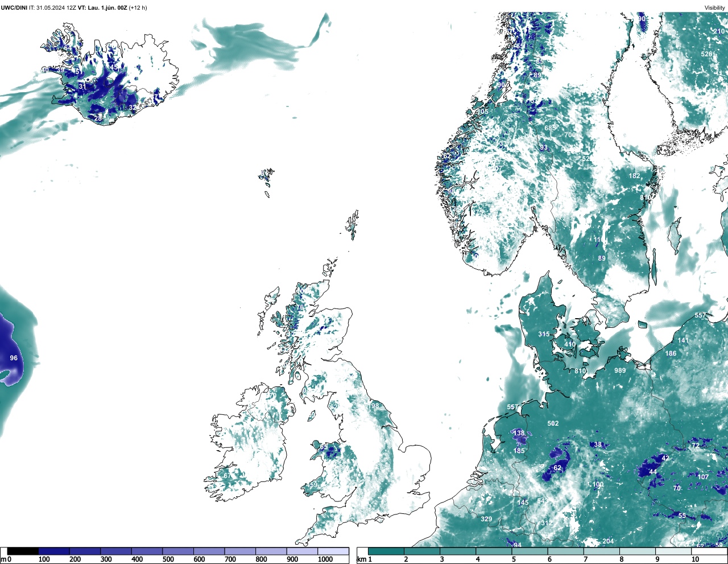Screen dimensions: 728x564
Task: Click the '31' value over western Iceland
Action: point(82,87)
